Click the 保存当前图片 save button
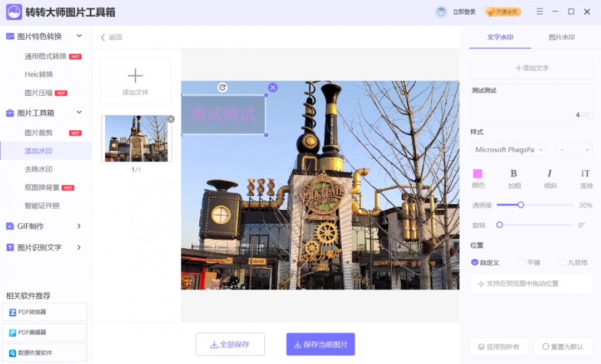Screen dimensions: 601x364 point(321,344)
